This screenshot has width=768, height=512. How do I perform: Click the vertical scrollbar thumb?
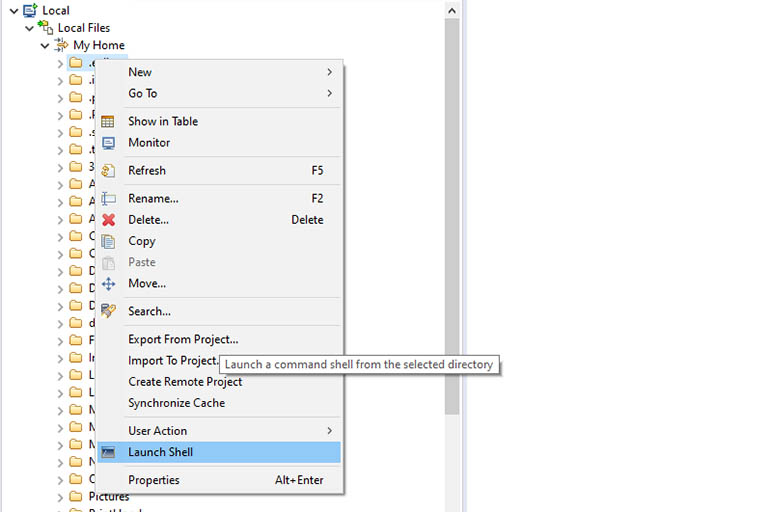pyautogui.click(x=452, y=217)
